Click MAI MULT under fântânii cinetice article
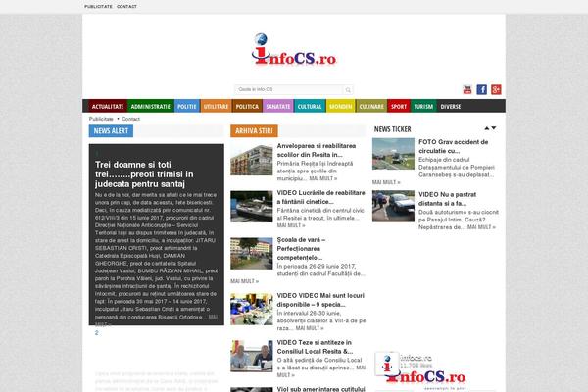Screen dimensions: 588x392 (x=291, y=225)
